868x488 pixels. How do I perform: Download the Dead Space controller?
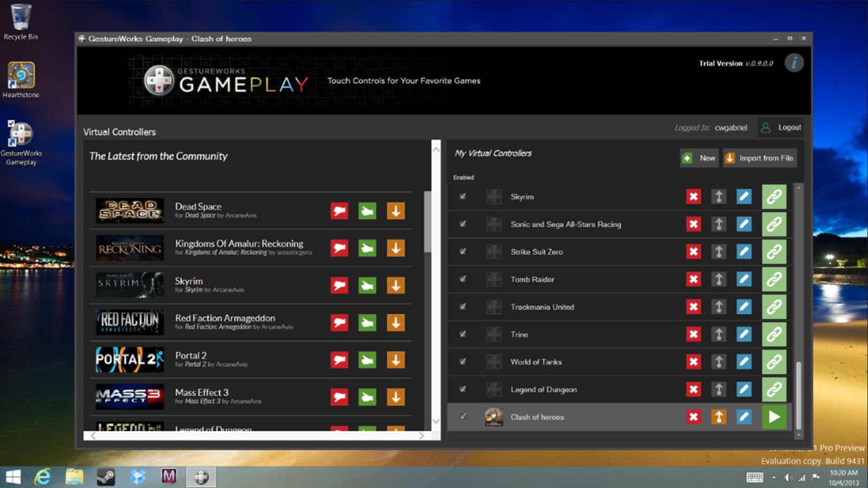coord(395,211)
